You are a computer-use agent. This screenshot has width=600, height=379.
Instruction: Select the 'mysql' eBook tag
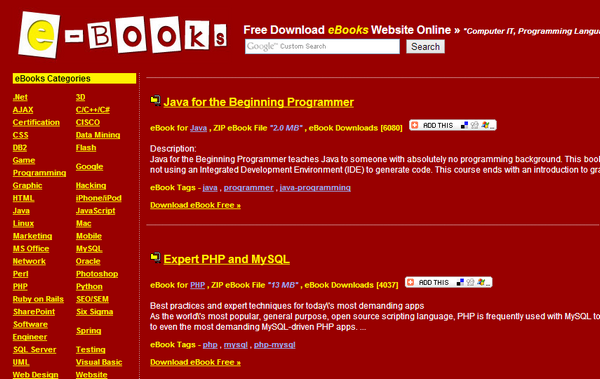click(x=236, y=345)
